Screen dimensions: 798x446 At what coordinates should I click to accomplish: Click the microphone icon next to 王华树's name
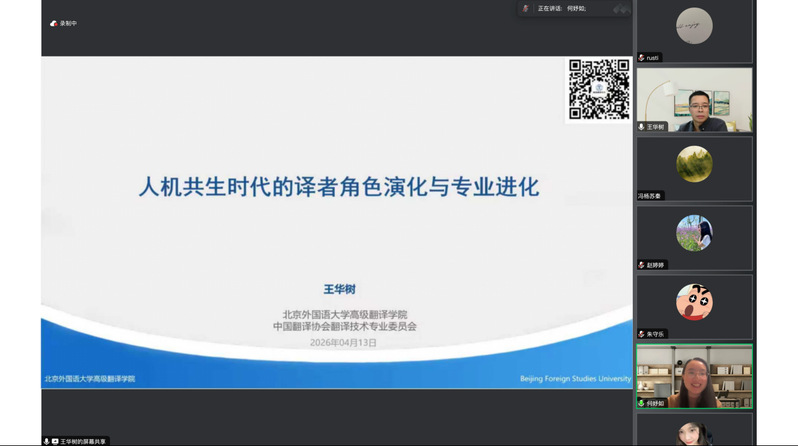[642, 127]
